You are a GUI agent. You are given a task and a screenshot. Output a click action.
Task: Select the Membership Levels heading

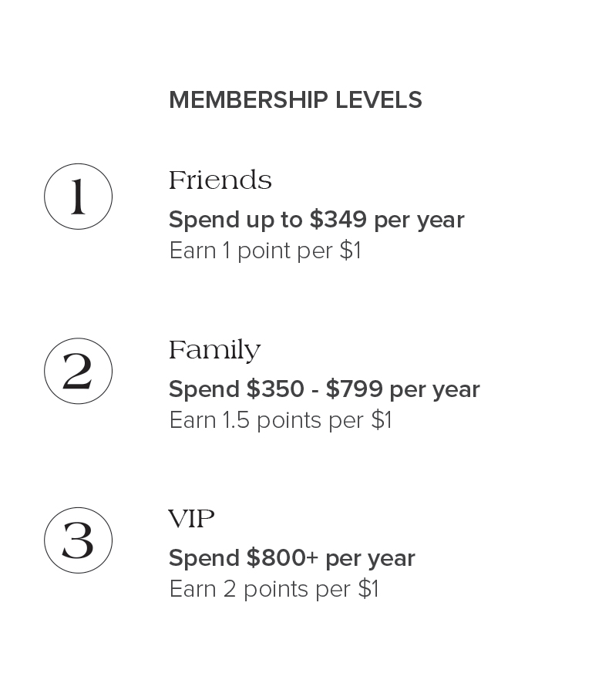[295, 99]
